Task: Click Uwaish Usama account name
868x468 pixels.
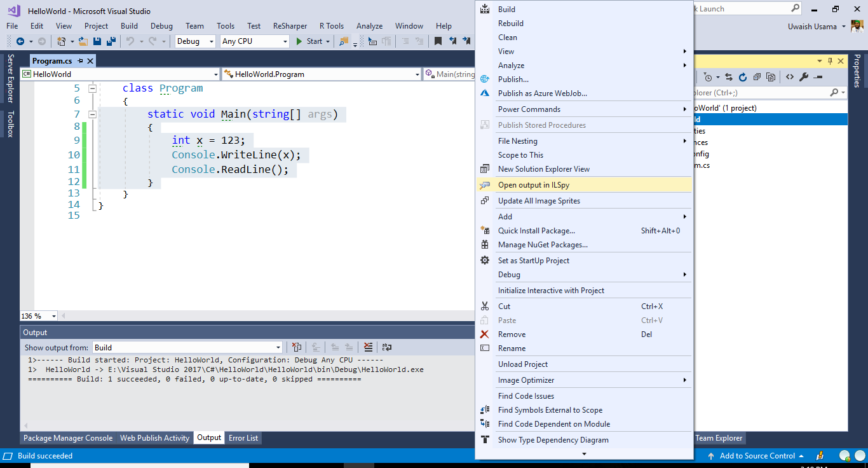Action: pyautogui.click(x=812, y=27)
